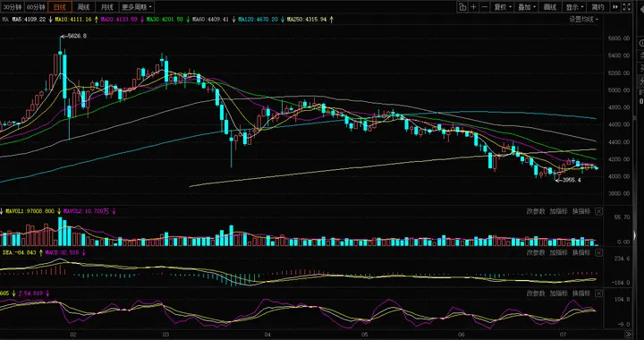This screenshot has height=340, width=644.
Task: Click 换指标 in the MACD panel
Action: (581, 252)
